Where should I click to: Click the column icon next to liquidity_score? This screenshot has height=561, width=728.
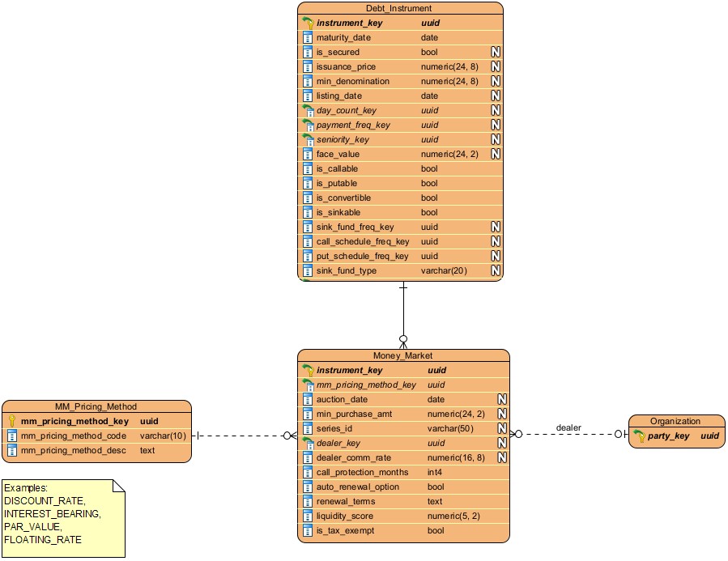pos(308,516)
